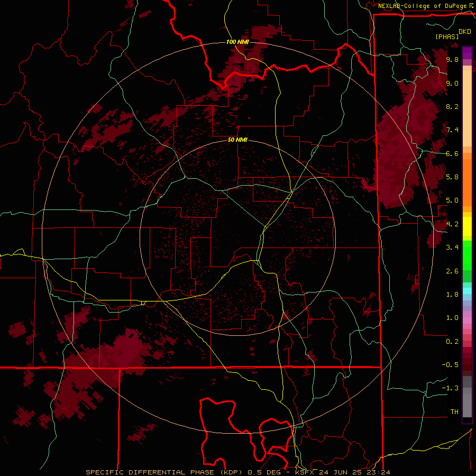Click the 4.2 value on the scale
Image resolution: width=476 pixels, height=476 pixels.
click(452, 224)
